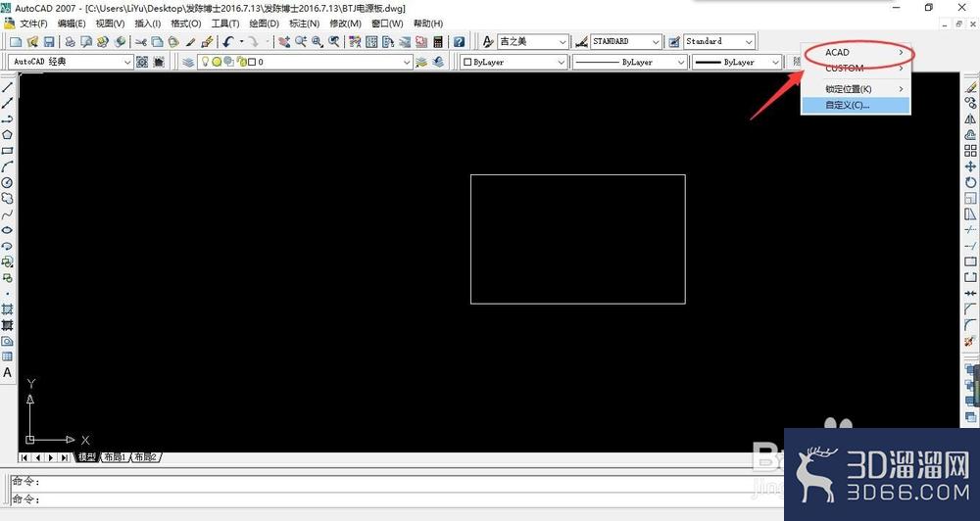Select the Table tool

point(8,356)
